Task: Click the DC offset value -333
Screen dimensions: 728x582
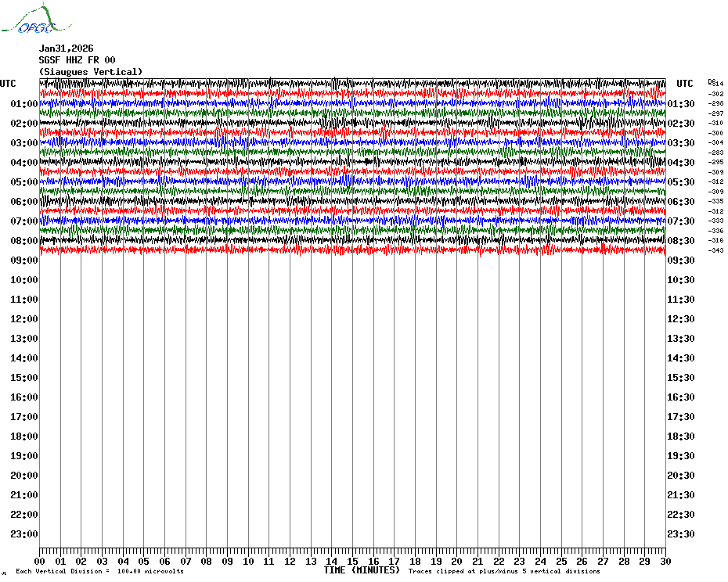Action: click(x=716, y=221)
